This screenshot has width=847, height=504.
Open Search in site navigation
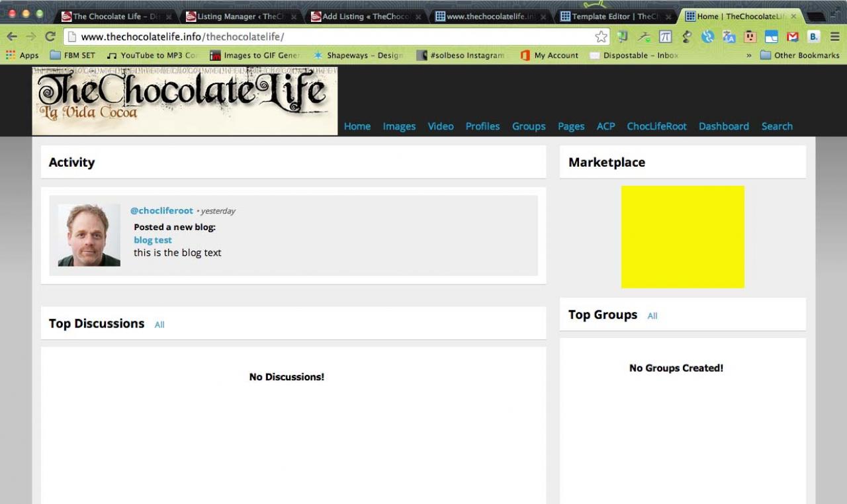777,126
